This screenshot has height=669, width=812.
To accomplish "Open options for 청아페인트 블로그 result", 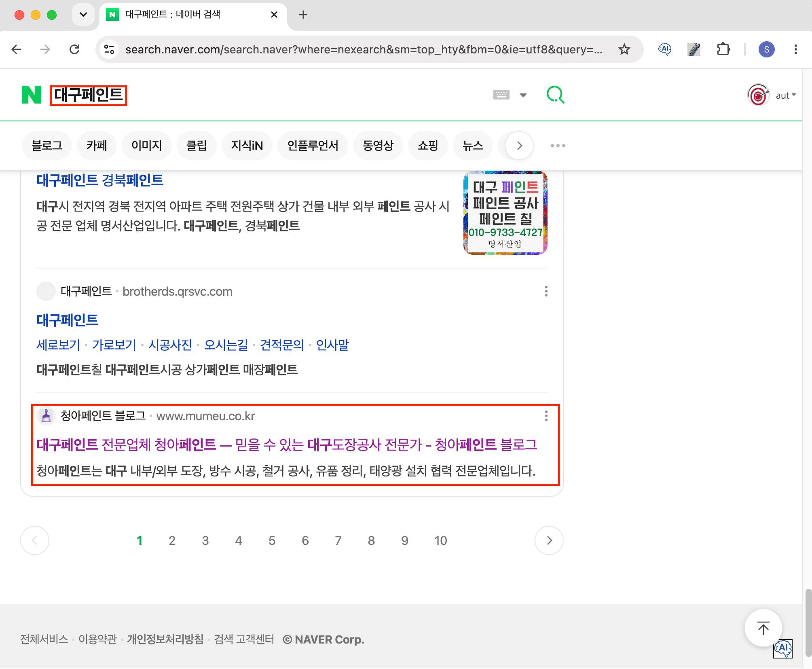I will (546, 416).
